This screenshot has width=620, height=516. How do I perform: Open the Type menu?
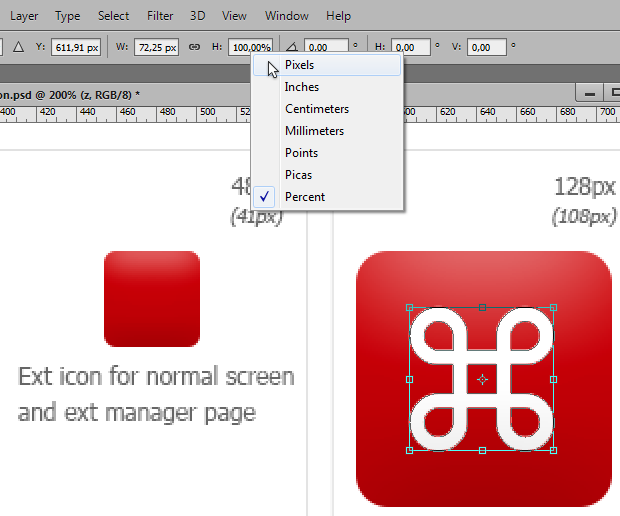point(68,16)
